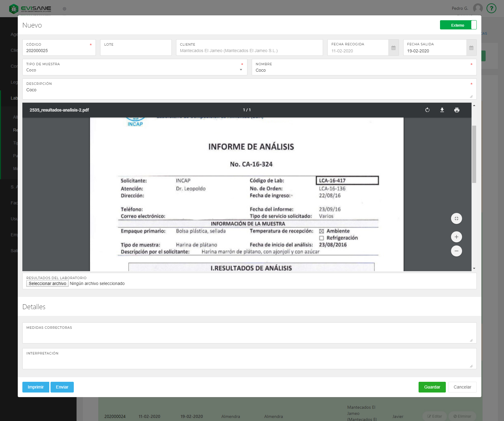Click the Detalles section heading
Image resolution: width=504 pixels, height=421 pixels.
coord(34,307)
